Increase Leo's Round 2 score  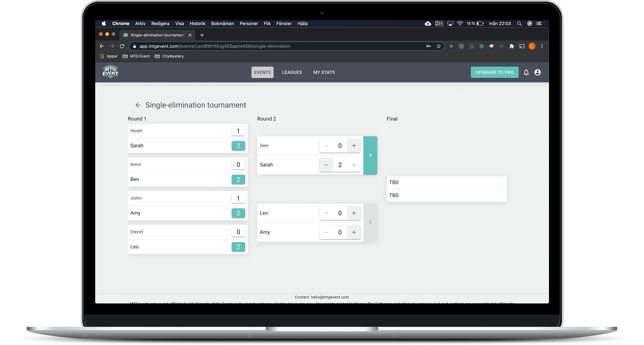pyautogui.click(x=354, y=213)
